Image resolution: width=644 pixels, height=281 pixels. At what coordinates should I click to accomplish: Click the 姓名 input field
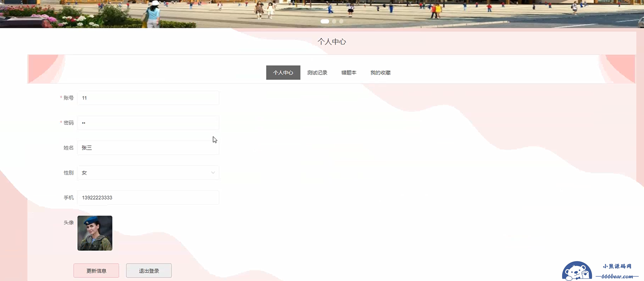point(148,148)
